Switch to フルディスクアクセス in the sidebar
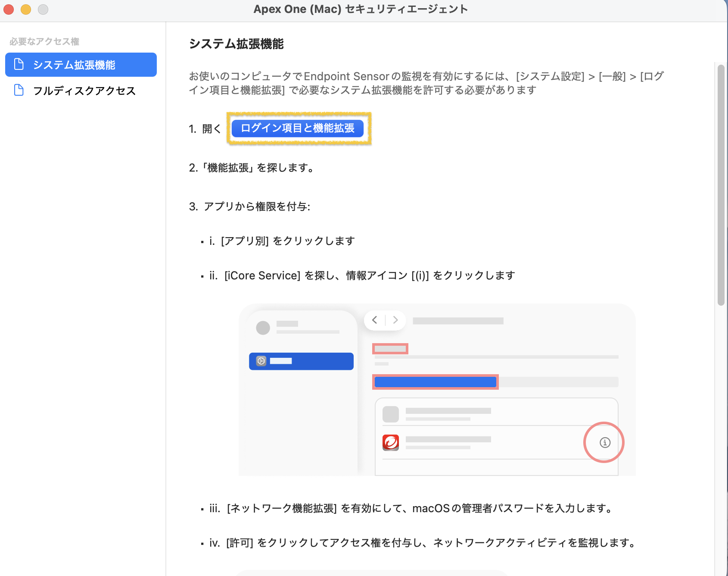This screenshot has width=728, height=576. (84, 91)
